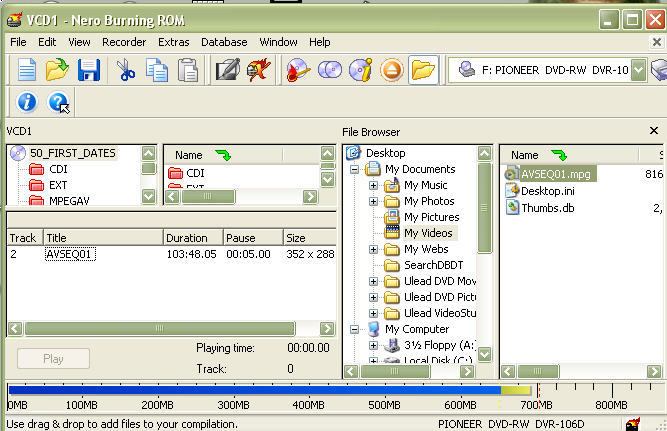Click the Name column header in File Browser
The image size is (667, 431).
[569, 155]
